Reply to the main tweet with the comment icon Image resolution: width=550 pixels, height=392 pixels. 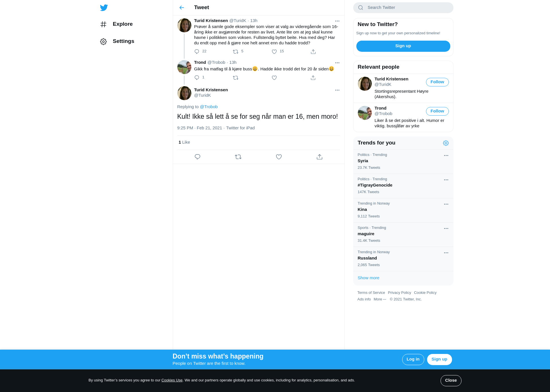(x=197, y=157)
